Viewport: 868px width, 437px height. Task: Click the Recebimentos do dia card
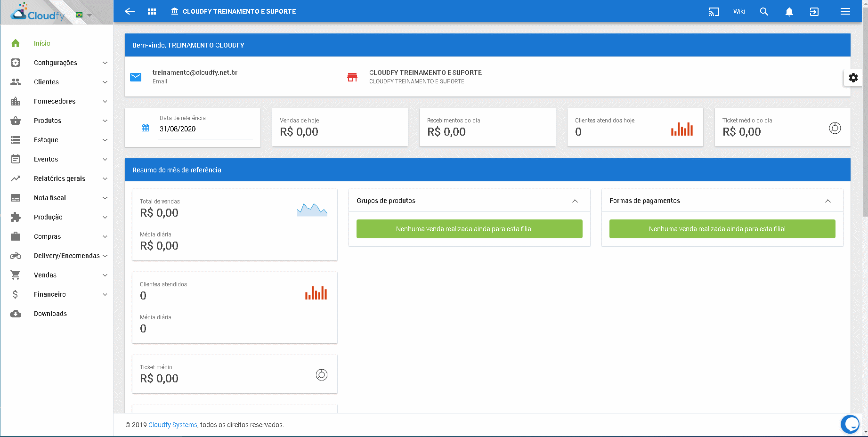pos(487,127)
